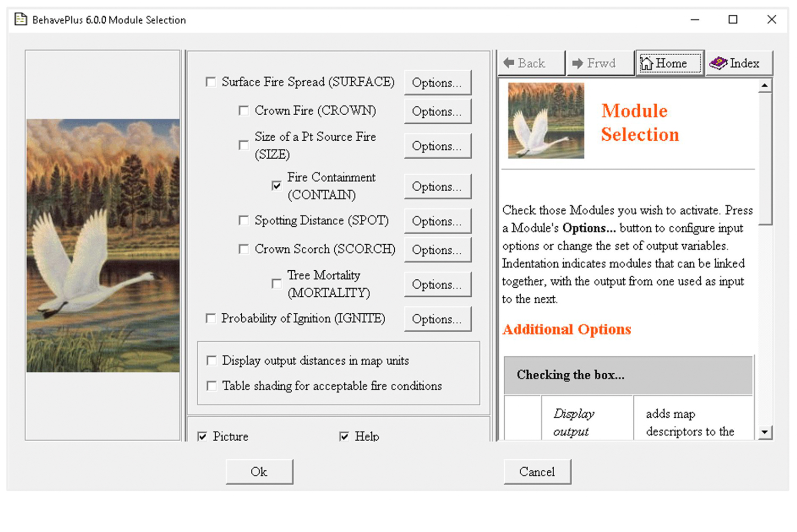This screenshot has height=532, width=797.
Task: Click the 'Additional Options' help heading
Action: 567,330
